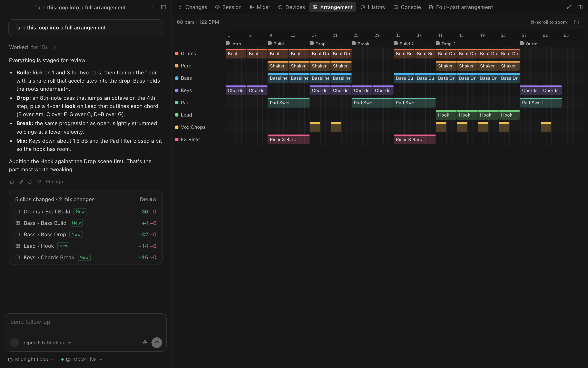Switch to the Session tab
Image resolution: width=588 pixels, height=368 pixels.
(x=228, y=7)
